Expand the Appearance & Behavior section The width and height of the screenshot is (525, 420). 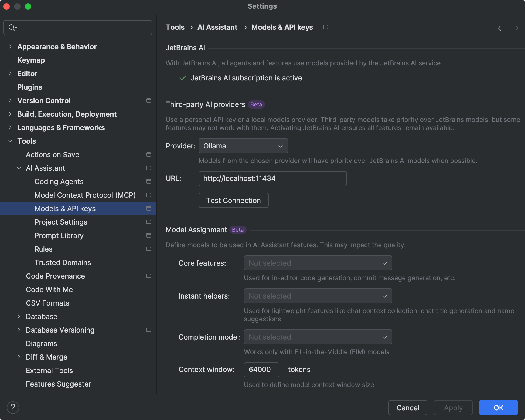point(10,46)
